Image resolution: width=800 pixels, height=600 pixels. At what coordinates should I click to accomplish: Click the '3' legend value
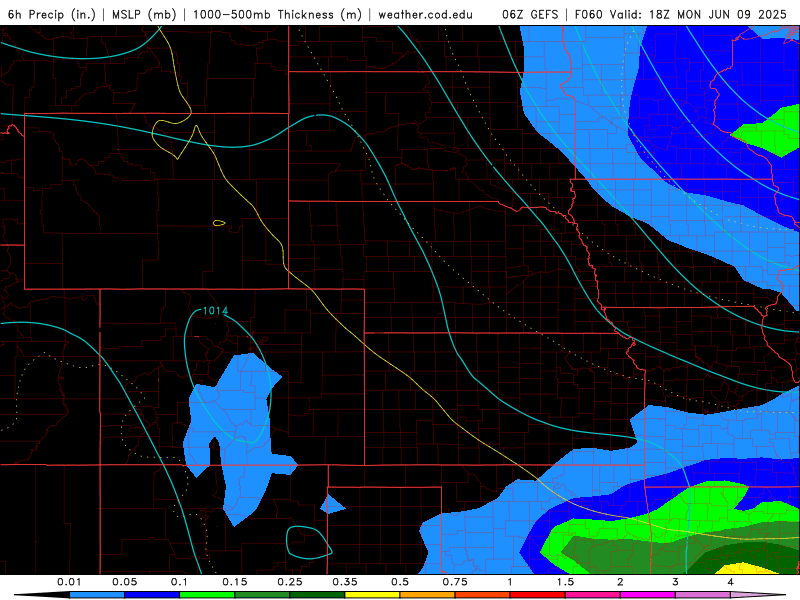click(x=675, y=582)
